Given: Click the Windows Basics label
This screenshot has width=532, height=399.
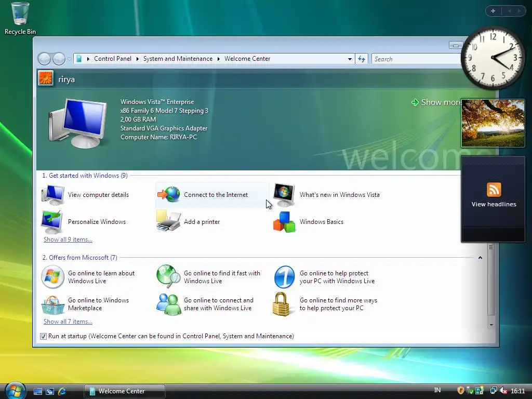Looking at the screenshot, I should 321,222.
